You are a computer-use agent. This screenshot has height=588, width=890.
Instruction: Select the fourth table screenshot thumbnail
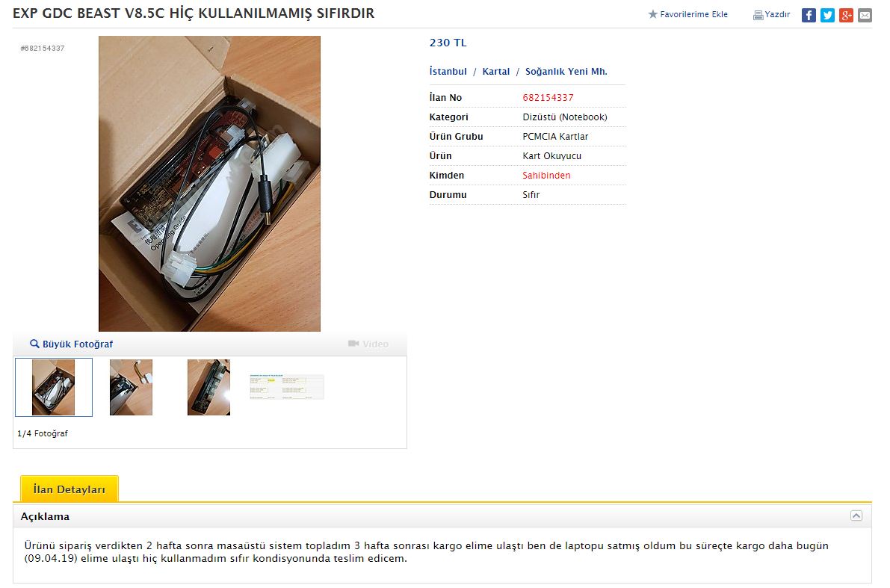[x=287, y=387]
